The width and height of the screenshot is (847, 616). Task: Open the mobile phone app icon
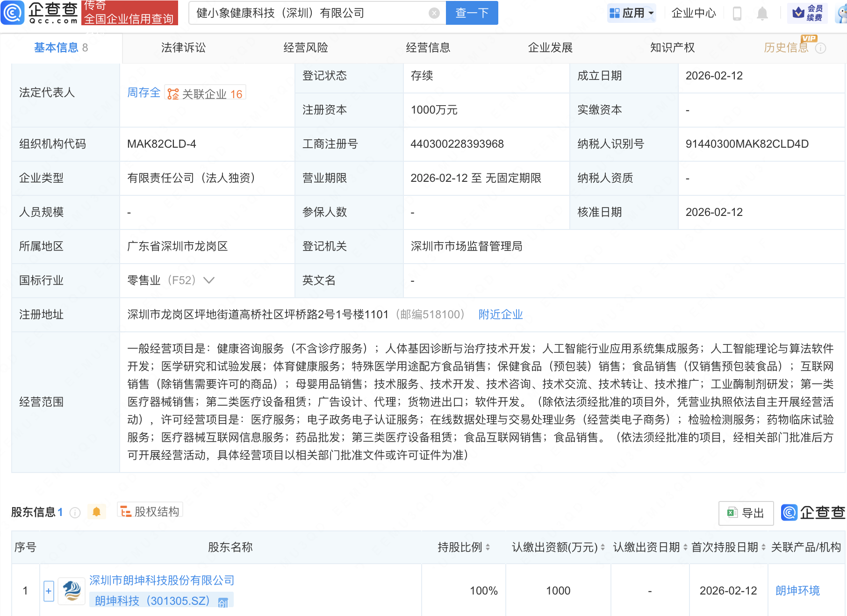(x=737, y=13)
